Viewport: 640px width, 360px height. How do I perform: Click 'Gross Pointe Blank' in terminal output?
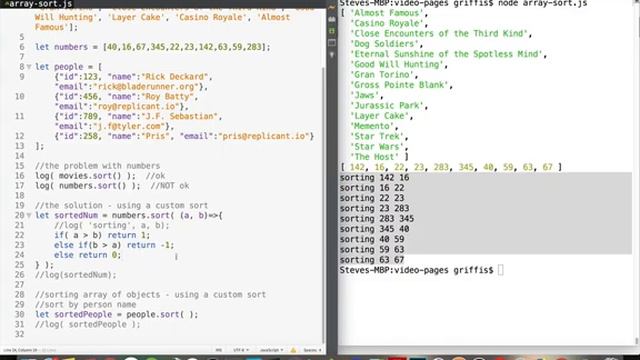pos(400,85)
